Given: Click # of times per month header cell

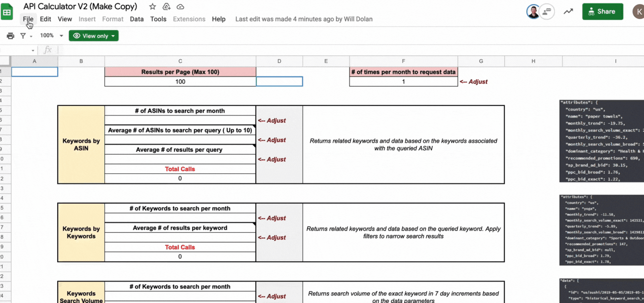Looking at the screenshot, I should (x=403, y=72).
